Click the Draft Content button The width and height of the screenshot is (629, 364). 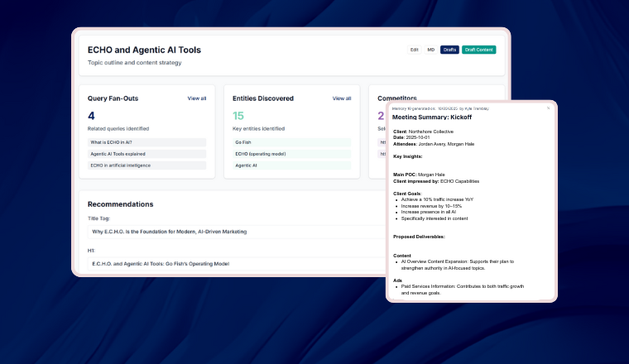[x=479, y=50]
